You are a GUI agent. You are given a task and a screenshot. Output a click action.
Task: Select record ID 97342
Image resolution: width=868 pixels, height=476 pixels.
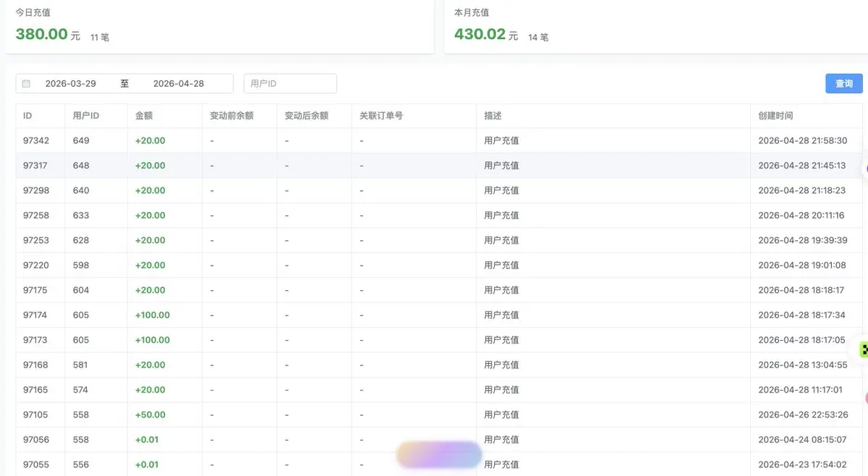(x=36, y=140)
